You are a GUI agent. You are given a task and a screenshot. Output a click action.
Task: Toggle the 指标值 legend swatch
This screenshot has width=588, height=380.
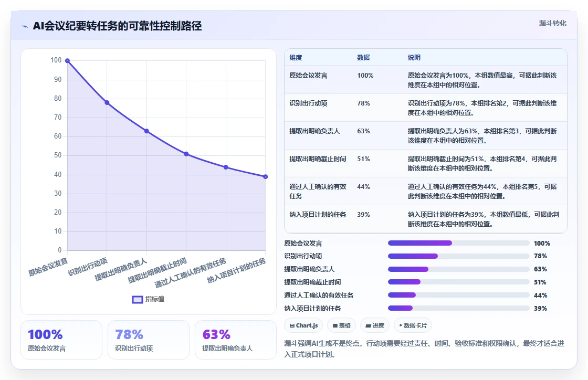tap(138, 299)
